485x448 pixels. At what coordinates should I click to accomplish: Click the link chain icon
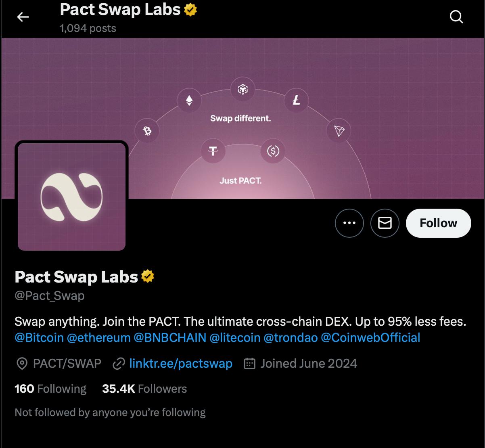(x=119, y=364)
